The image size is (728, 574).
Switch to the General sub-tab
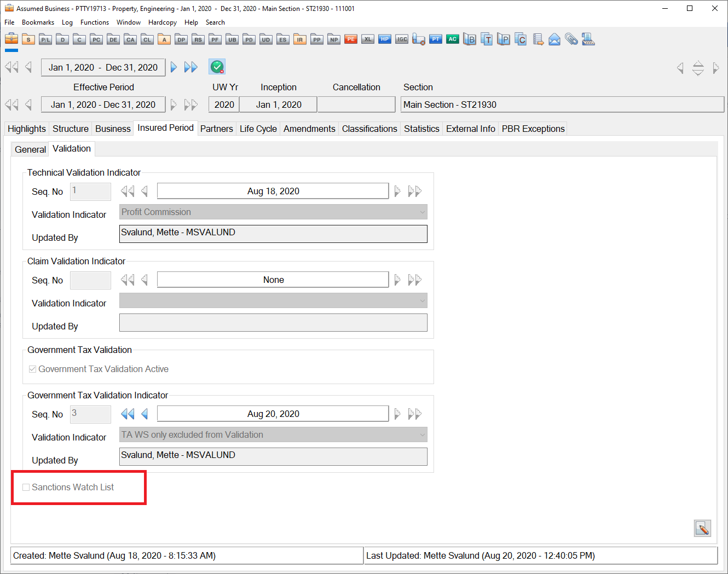click(x=30, y=149)
